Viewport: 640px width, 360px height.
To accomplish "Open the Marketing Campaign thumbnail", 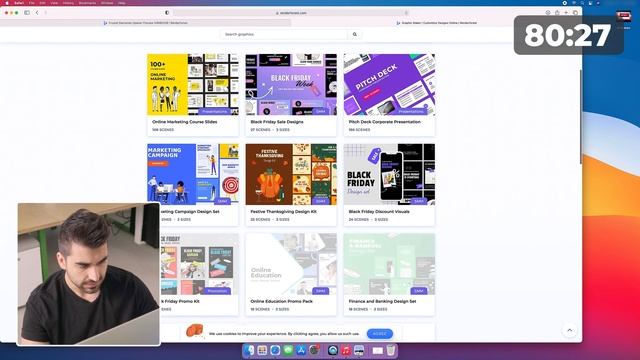I will pos(193,174).
